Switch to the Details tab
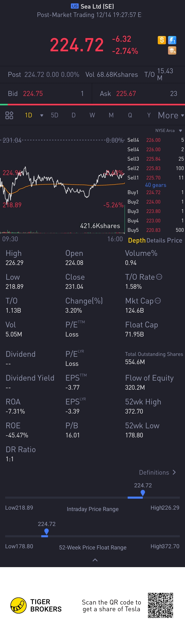This screenshot has width=185, height=644. [x=156, y=240]
